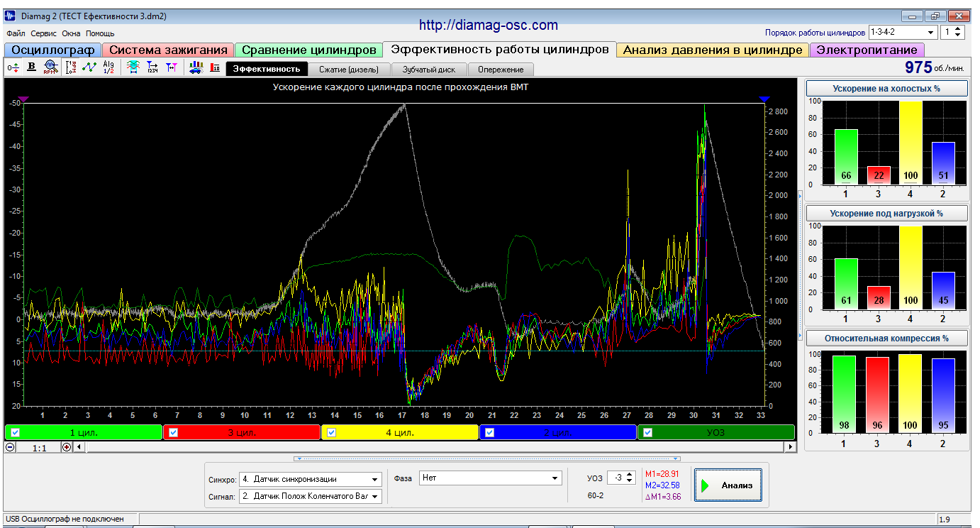980x528 pixels.
Task: Click the two-marker distance icon
Action: point(171,67)
